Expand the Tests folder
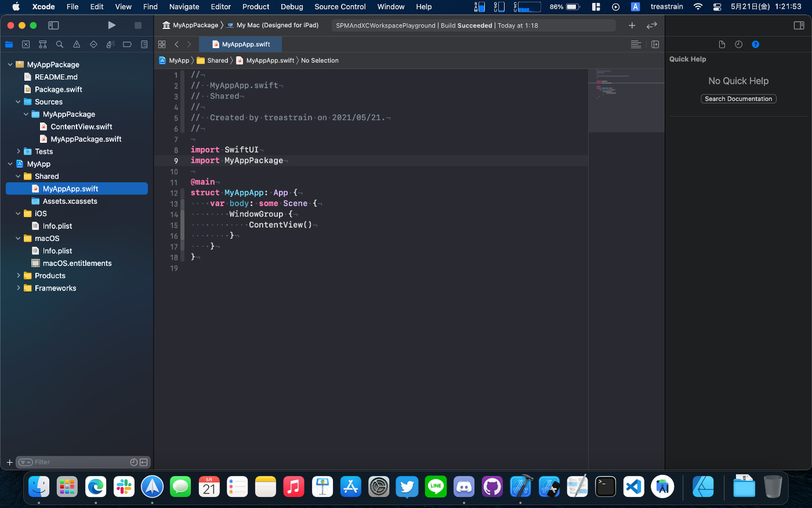812x508 pixels. point(19,152)
